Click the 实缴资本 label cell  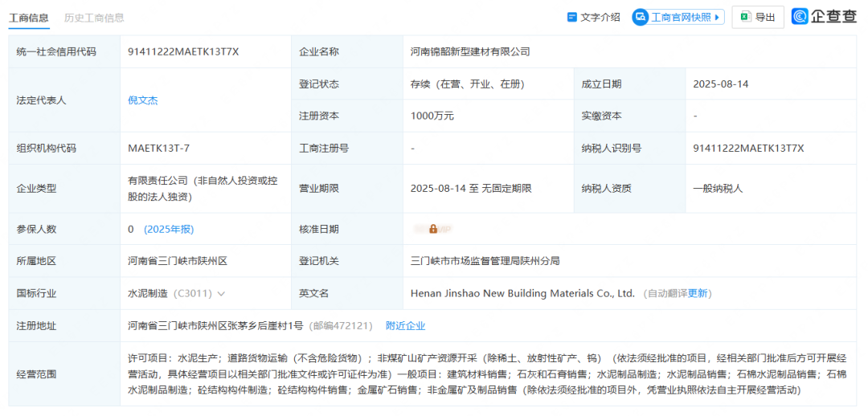(x=629, y=116)
